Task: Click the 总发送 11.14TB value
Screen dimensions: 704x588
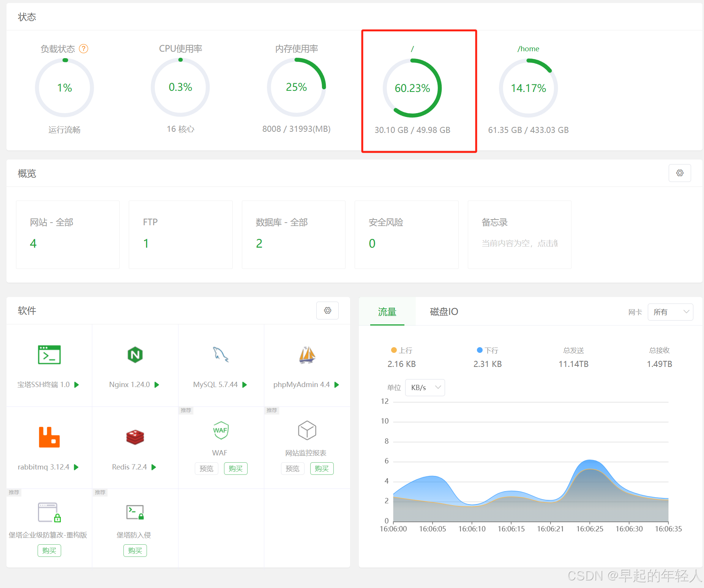Action: (x=573, y=364)
